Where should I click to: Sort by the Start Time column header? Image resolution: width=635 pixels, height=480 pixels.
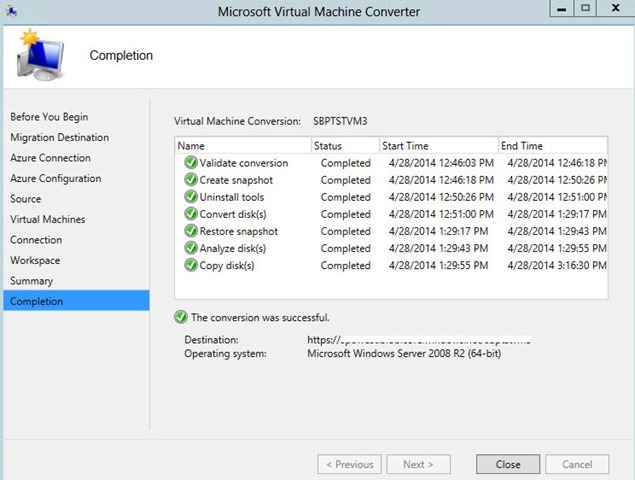439,145
